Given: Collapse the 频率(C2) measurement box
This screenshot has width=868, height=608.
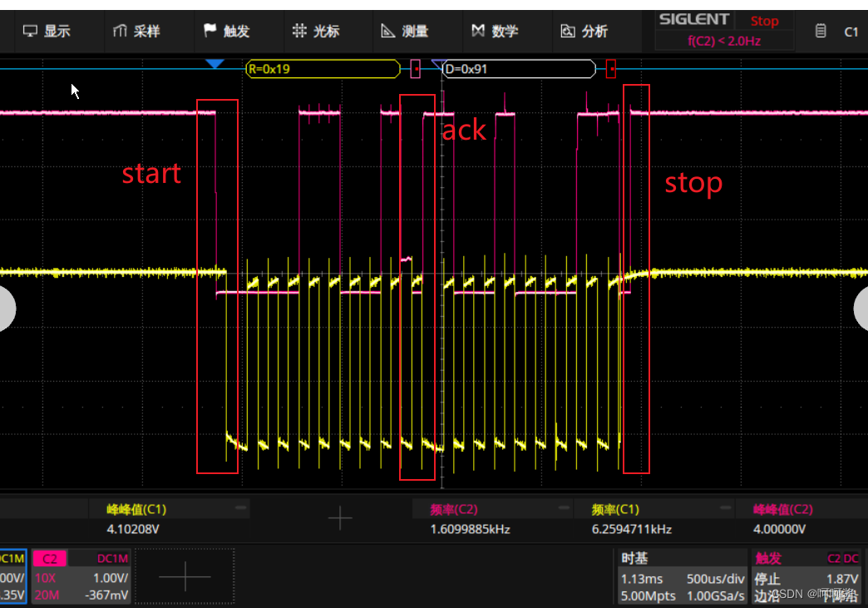Looking at the screenshot, I should 564,507.
